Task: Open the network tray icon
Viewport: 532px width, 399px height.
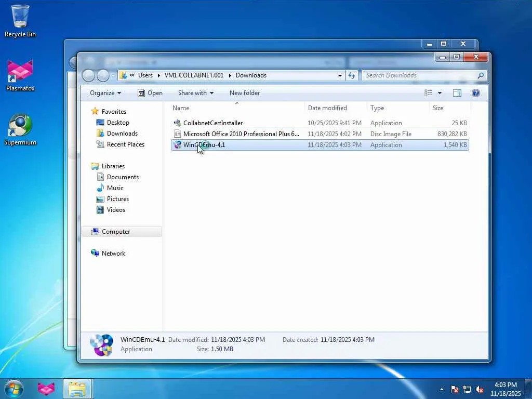Action: [467, 390]
